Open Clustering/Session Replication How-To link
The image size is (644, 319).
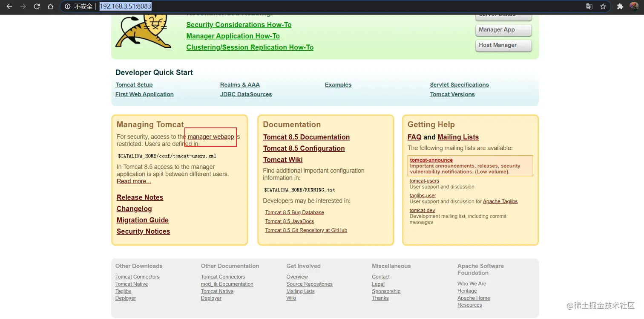tap(250, 47)
